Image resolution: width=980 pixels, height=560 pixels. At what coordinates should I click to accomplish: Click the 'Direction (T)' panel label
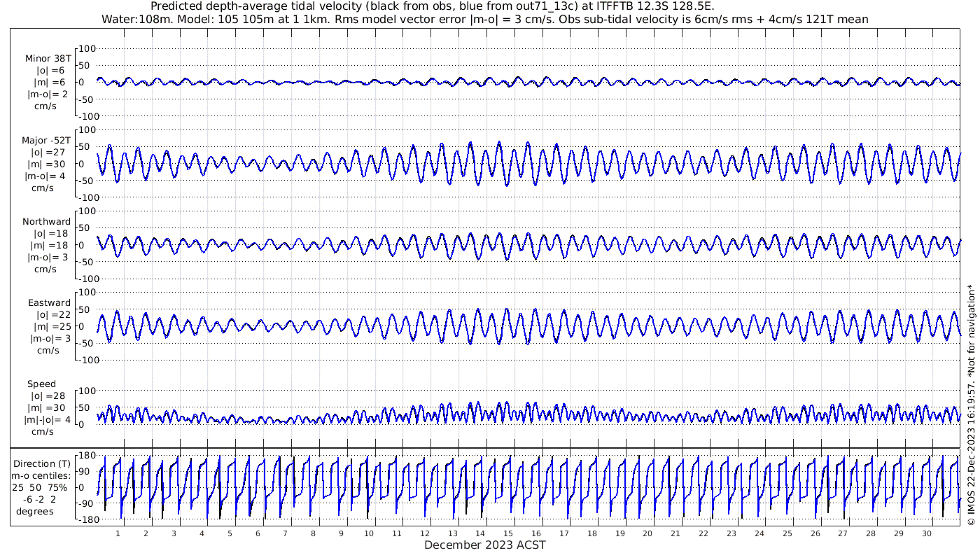[43, 463]
